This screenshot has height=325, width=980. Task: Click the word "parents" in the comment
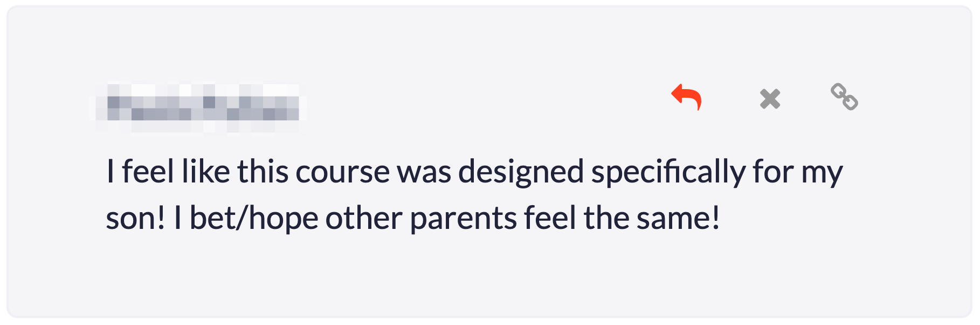[x=464, y=219]
